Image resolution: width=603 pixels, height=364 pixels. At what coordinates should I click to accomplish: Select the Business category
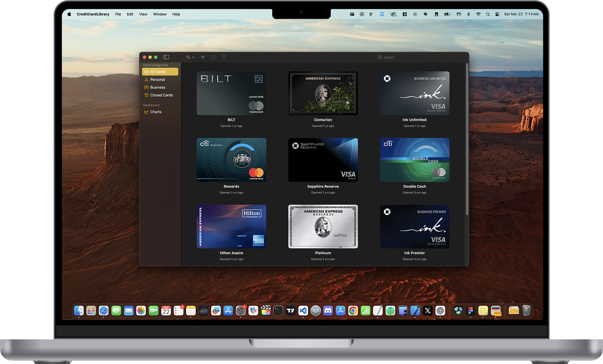click(160, 87)
